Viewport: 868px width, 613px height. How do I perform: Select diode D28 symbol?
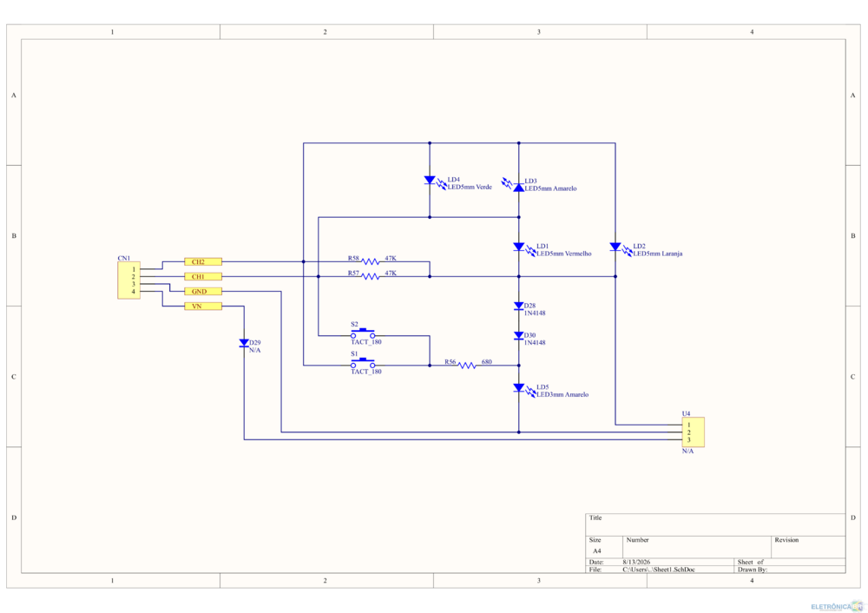tap(519, 306)
